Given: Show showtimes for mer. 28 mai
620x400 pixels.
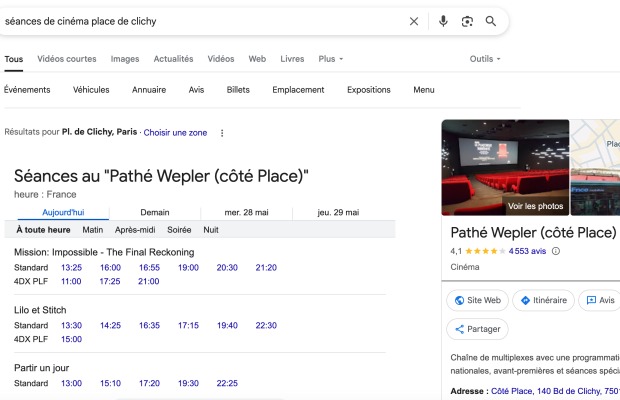Looking at the screenshot, I should click(246, 213).
